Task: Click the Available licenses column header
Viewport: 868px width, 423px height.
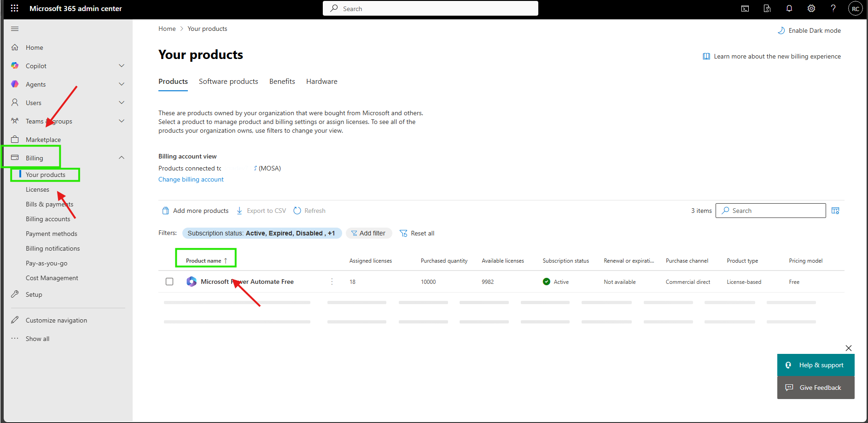Action: point(503,261)
